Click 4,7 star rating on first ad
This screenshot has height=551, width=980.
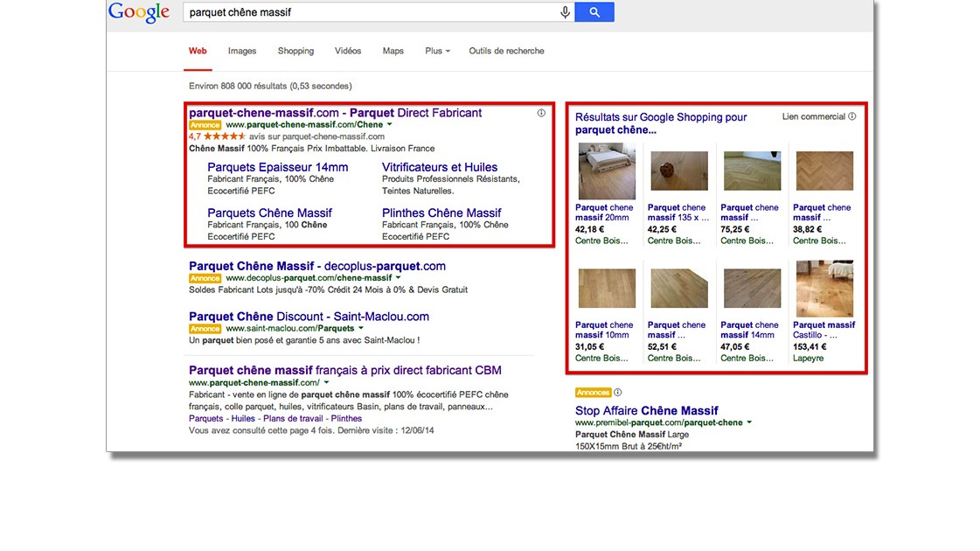click(217, 136)
